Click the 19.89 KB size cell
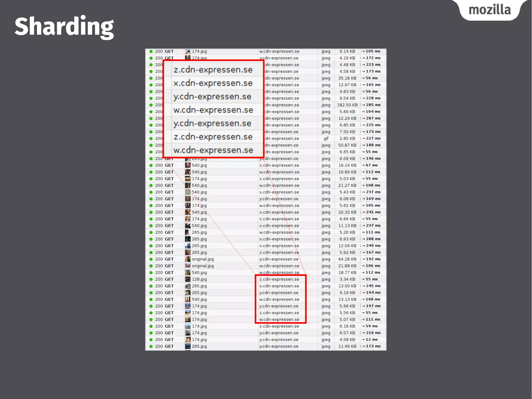The height and width of the screenshot is (399, 532). click(x=347, y=172)
